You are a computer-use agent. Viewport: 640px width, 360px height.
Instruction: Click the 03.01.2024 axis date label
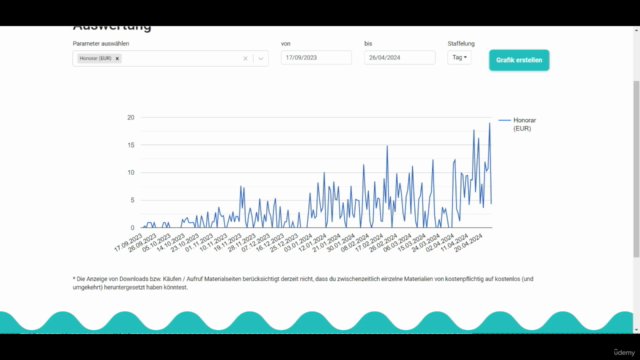pyautogui.click(x=298, y=243)
